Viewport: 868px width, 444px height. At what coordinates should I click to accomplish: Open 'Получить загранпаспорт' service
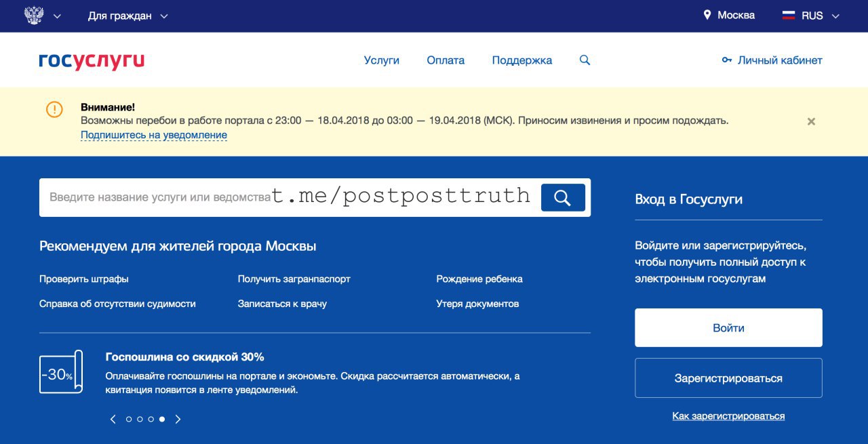point(294,279)
